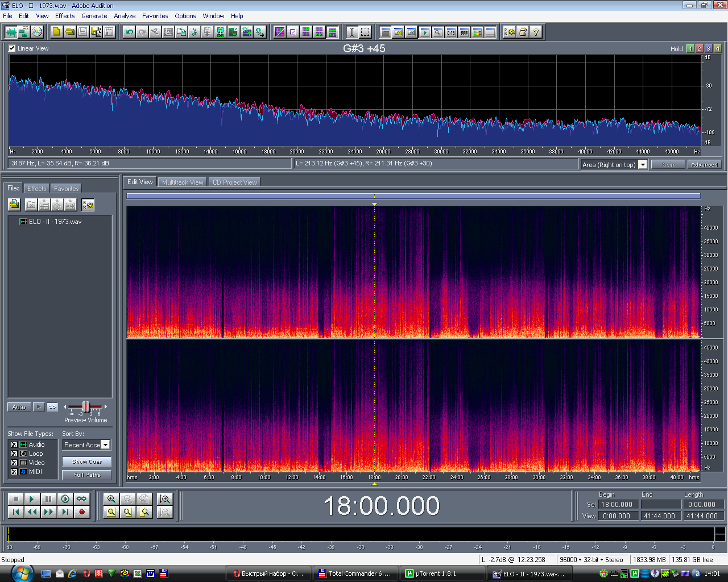Click the Preview Volume slider handle
Image resolution: width=728 pixels, height=582 pixels.
pos(85,406)
